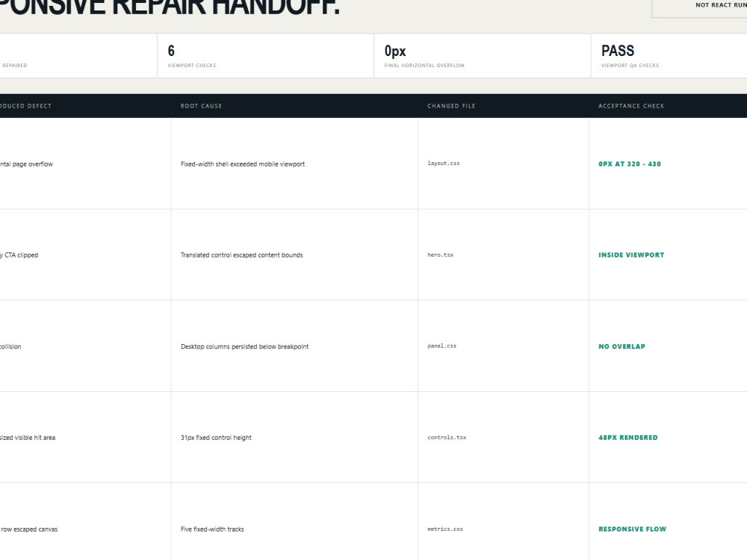Select 'Fixed-width shell exceeded mobile viewport' cell

point(294,164)
